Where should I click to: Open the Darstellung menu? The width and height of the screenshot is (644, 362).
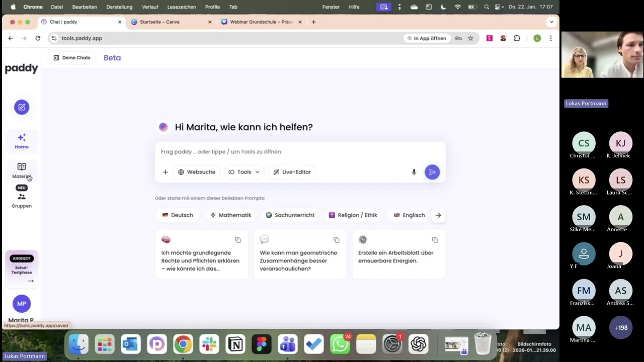119,7
